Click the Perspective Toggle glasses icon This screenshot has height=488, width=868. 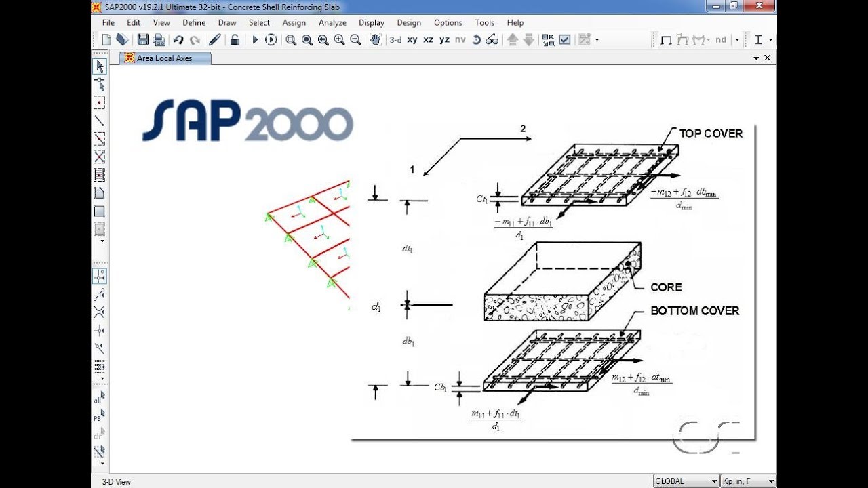pos(492,40)
